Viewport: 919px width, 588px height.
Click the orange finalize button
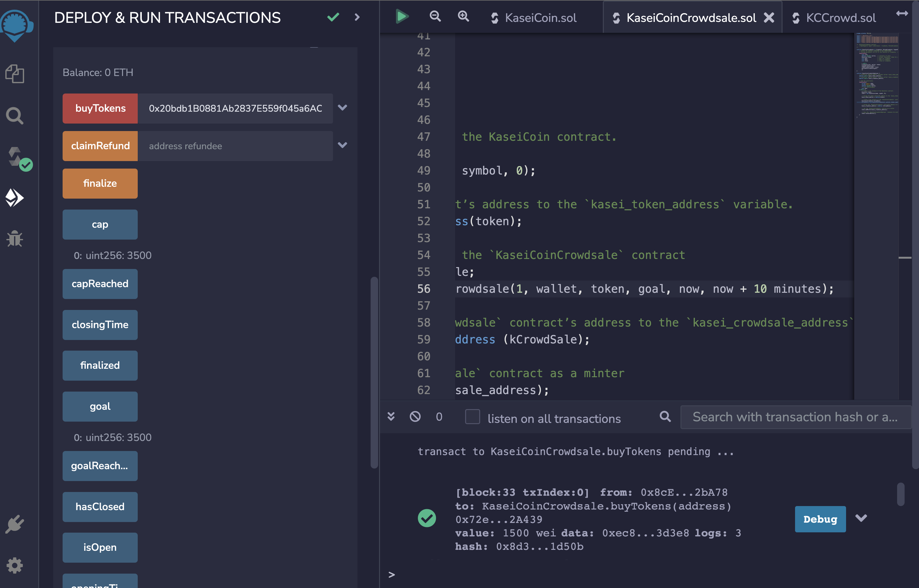pos(100,183)
